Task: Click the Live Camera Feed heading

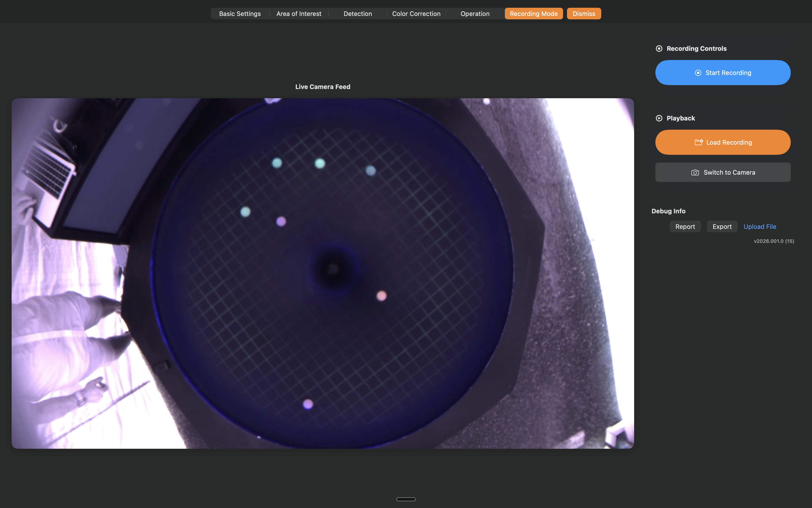Action: point(323,87)
